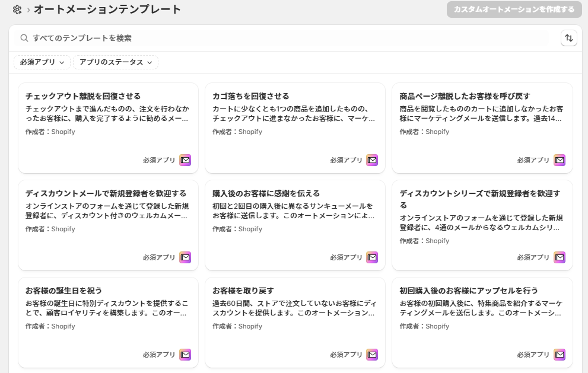Click email app icon on チェックアウト離脱を回復させる card
The width and height of the screenshot is (588, 373).
[x=185, y=160]
